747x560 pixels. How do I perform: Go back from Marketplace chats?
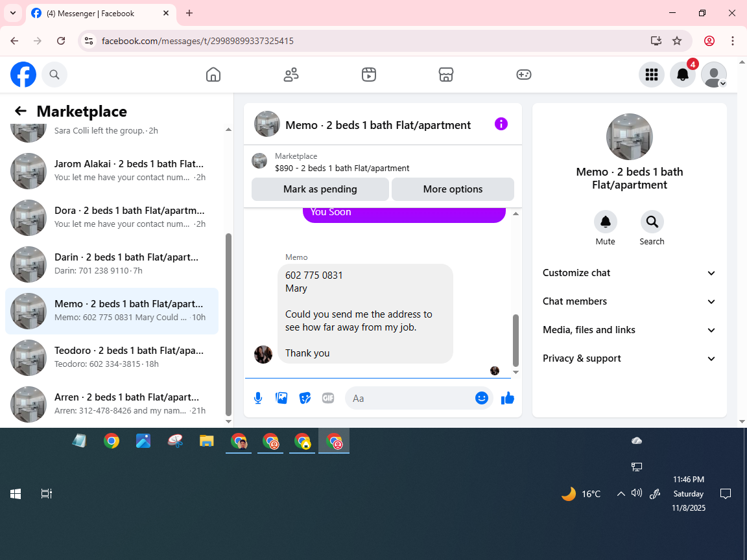click(x=21, y=111)
